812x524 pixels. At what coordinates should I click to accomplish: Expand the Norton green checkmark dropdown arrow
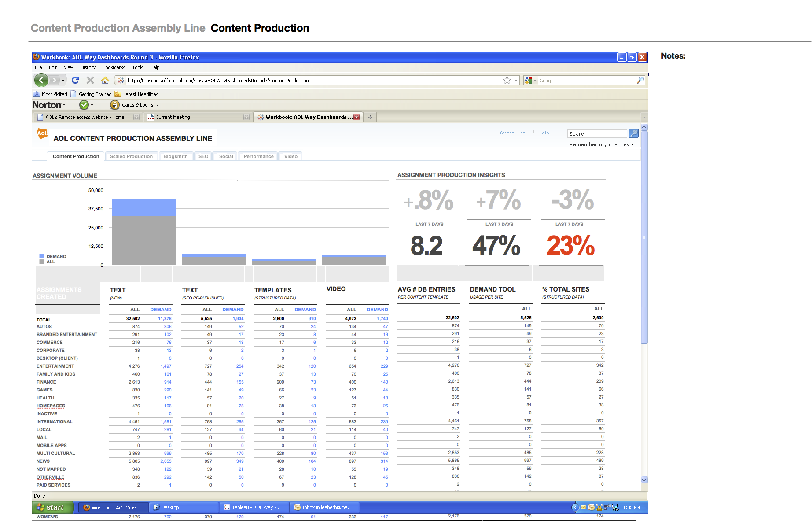click(x=92, y=105)
